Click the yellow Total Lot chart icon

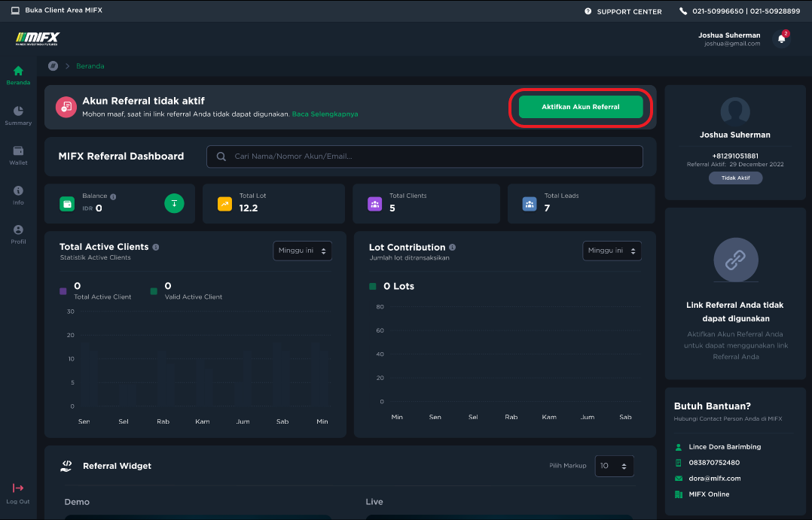coord(224,204)
